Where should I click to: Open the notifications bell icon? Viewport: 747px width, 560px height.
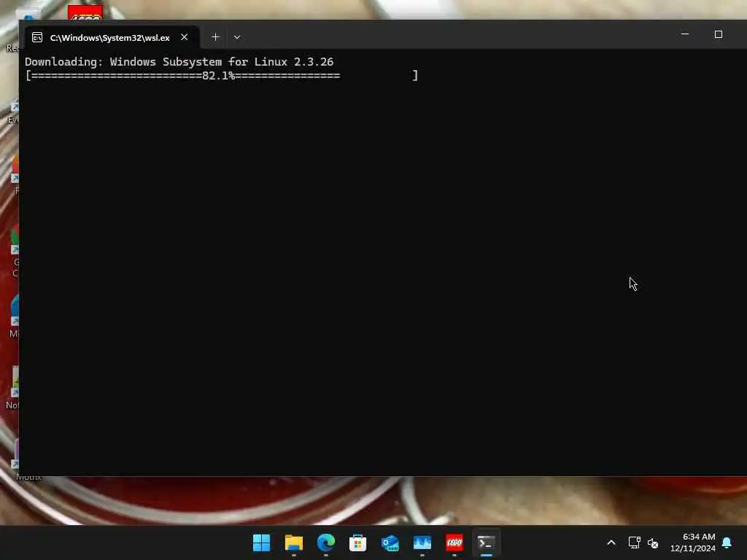pos(727,542)
